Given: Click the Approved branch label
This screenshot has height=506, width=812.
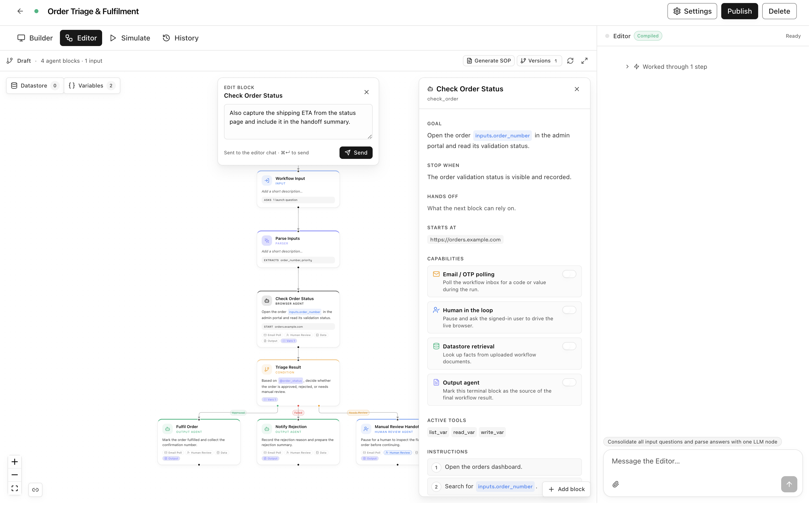Looking at the screenshot, I should tap(239, 414).
